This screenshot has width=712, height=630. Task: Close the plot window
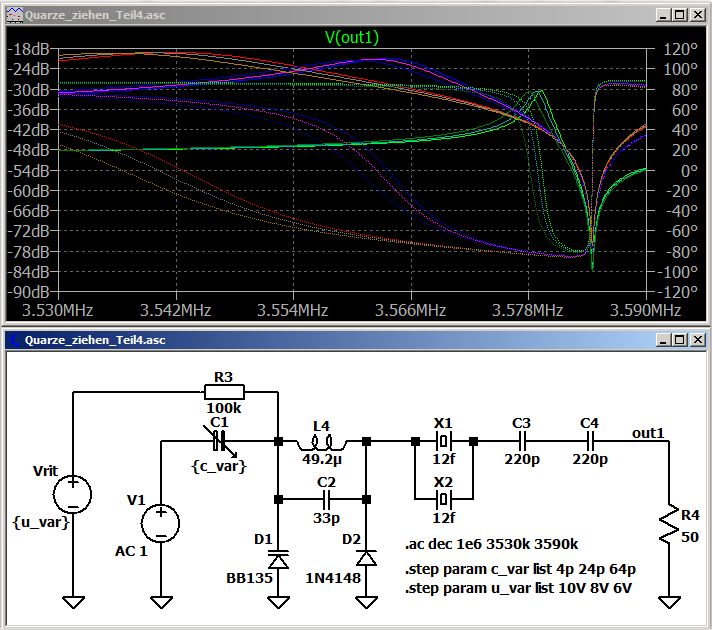[x=697, y=15]
